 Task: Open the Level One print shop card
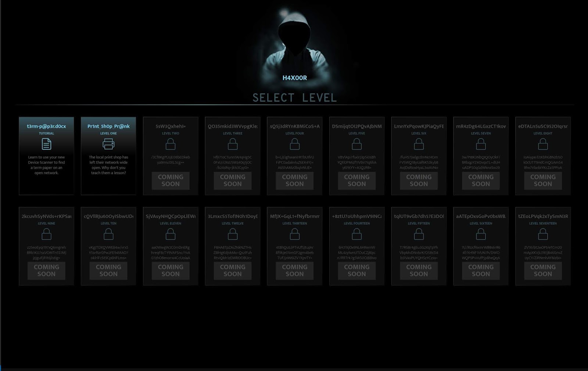108,155
